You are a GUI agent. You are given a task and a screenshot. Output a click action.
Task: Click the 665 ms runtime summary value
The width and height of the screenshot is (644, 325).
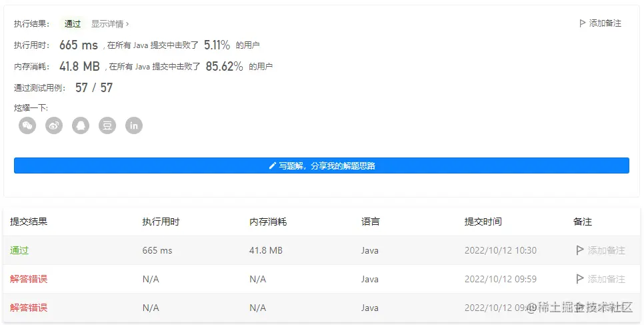point(79,45)
